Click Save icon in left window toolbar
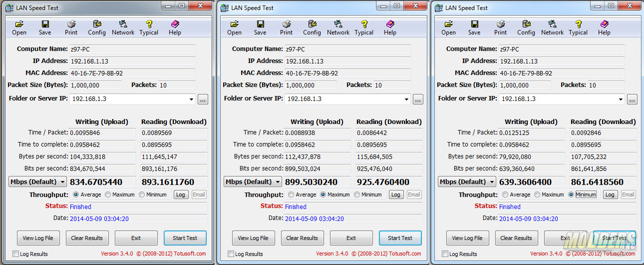Viewport: 644px width, 265px height. tap(45, 27)
